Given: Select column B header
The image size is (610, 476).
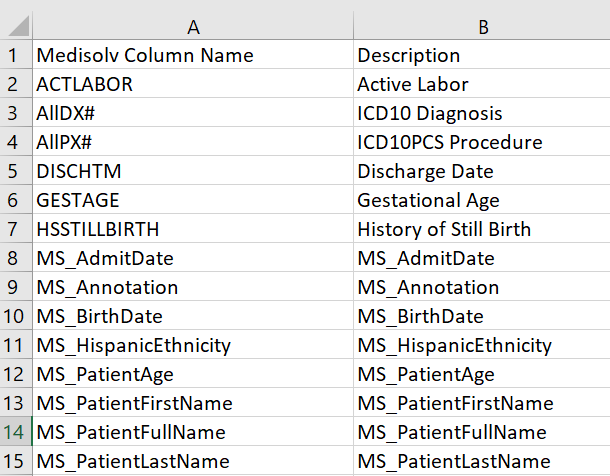Looking at the screenshot, I should point(482,26).
